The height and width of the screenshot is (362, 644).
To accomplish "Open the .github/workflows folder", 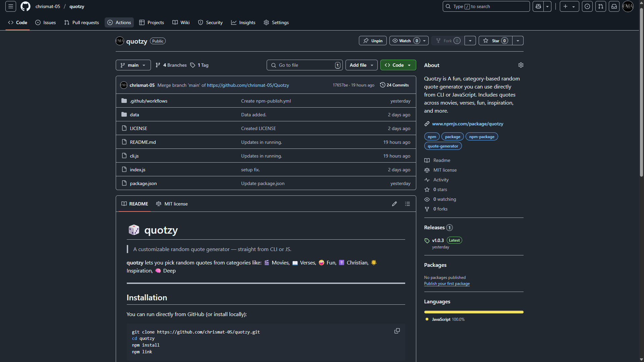I will coord(149,101).
